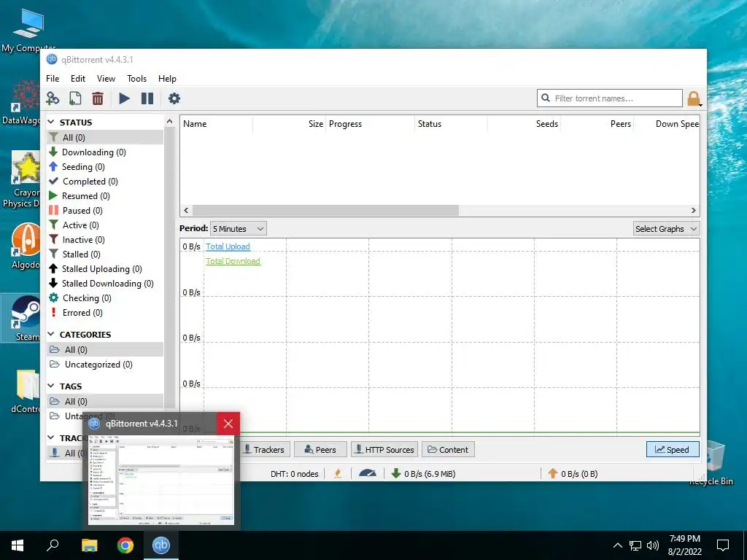Select All (0) under CATEGORIES
This screenshot has width=747, height=560.
[105, 350]
